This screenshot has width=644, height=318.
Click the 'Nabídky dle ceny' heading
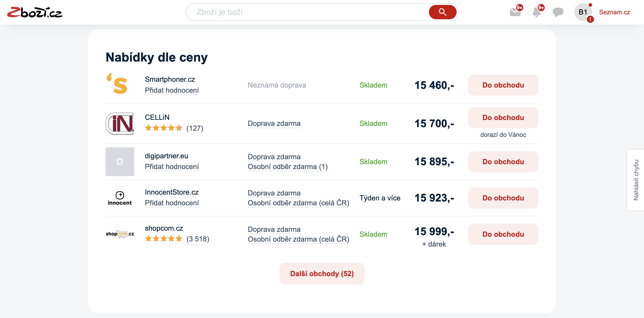pos(157,57)
